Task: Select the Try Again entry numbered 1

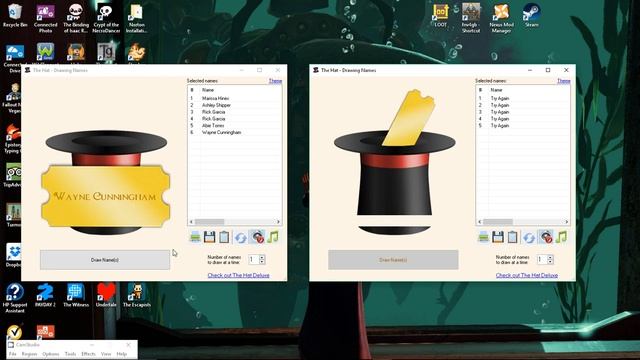Action: (x=523, y=98)
